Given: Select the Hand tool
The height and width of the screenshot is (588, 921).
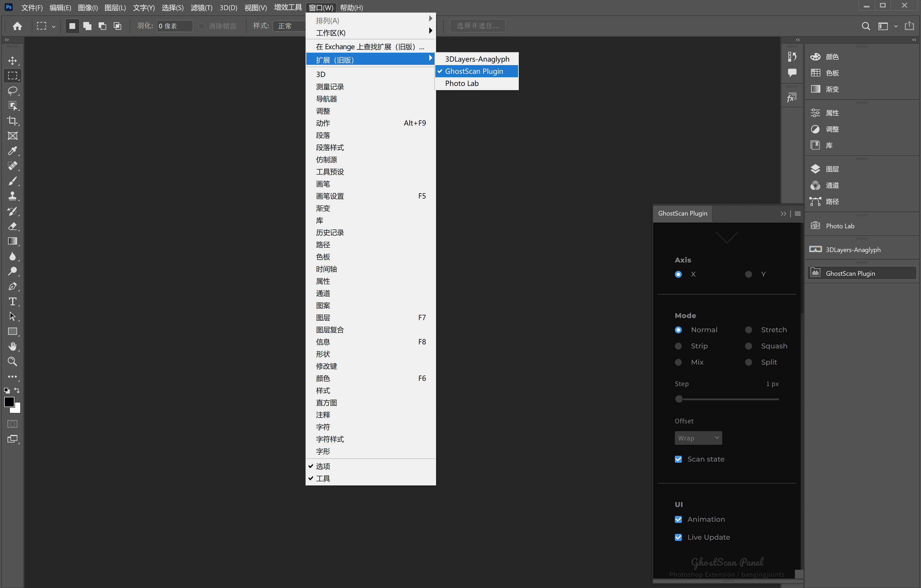Looking at the screenshot, I should pyautogui.click(x=12, y=346).
